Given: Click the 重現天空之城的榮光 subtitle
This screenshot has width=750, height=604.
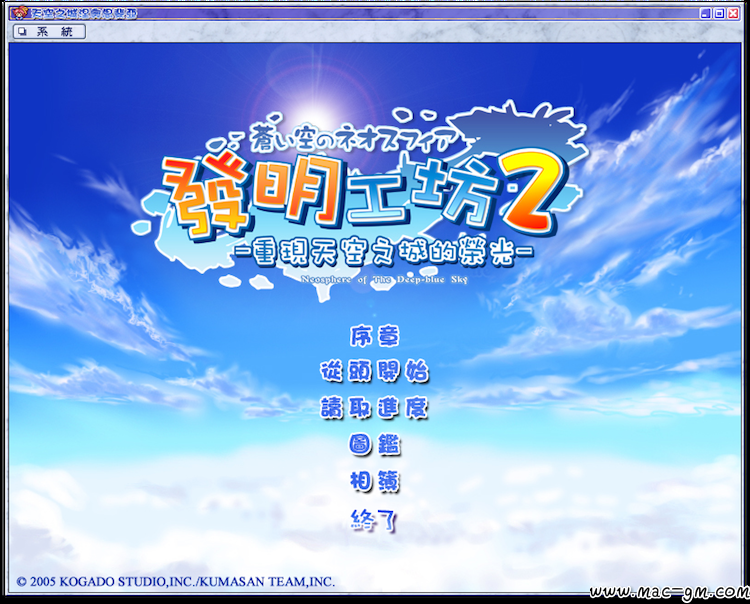Looking at the screenshot, I should pos(385,252).
